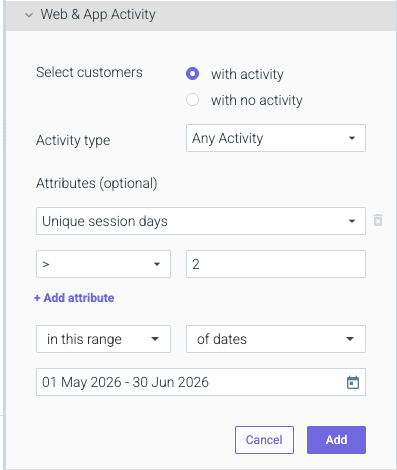Click the Cancel button
The image size is (397, 470).
tap(264, 440)
